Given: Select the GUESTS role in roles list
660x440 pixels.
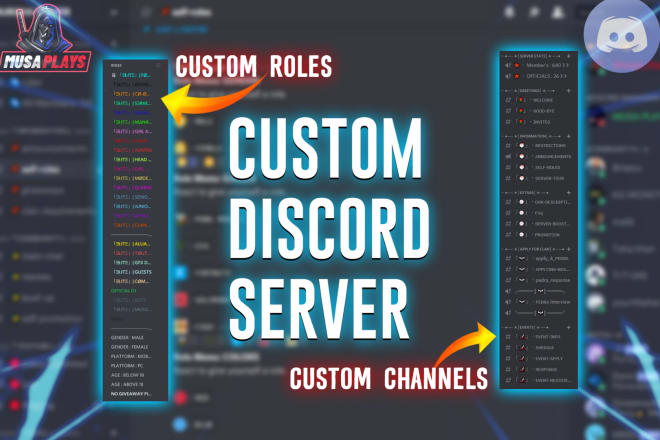Looking at the screenshot, I should pyautogui.click(x=133, y=272).
